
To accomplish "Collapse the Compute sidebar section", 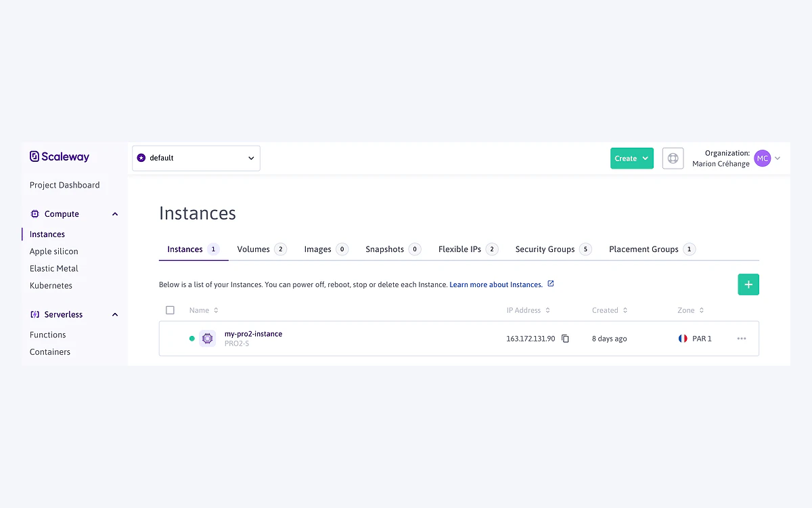I will (x=115, y=214).
